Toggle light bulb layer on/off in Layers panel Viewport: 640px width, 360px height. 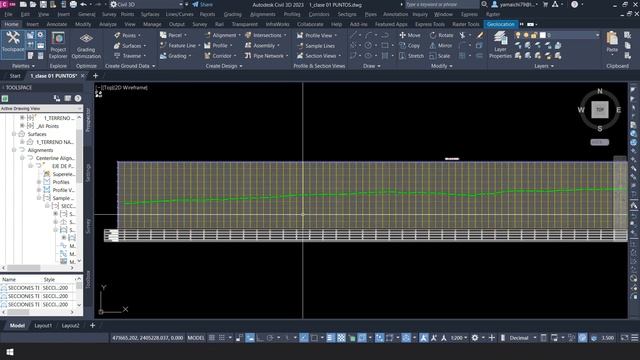(518, 35)
